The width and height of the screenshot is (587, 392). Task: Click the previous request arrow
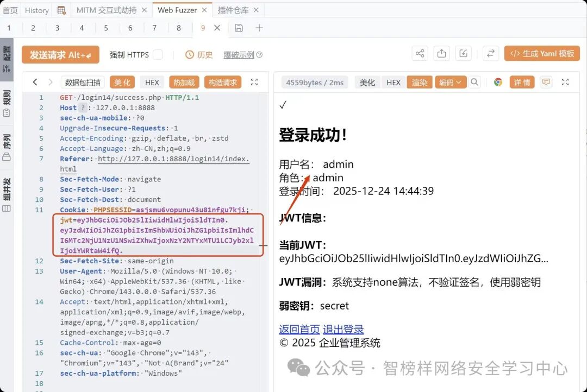[35, 82]
